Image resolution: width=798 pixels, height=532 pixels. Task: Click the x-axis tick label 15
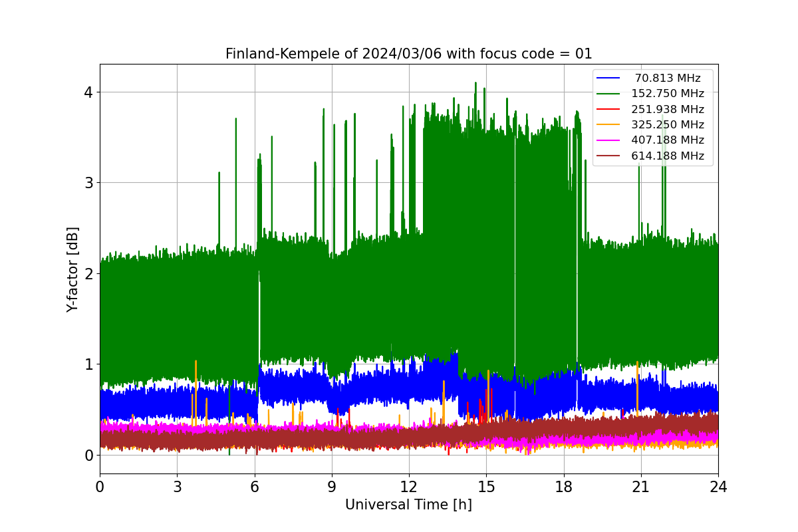tap(486, 487)
